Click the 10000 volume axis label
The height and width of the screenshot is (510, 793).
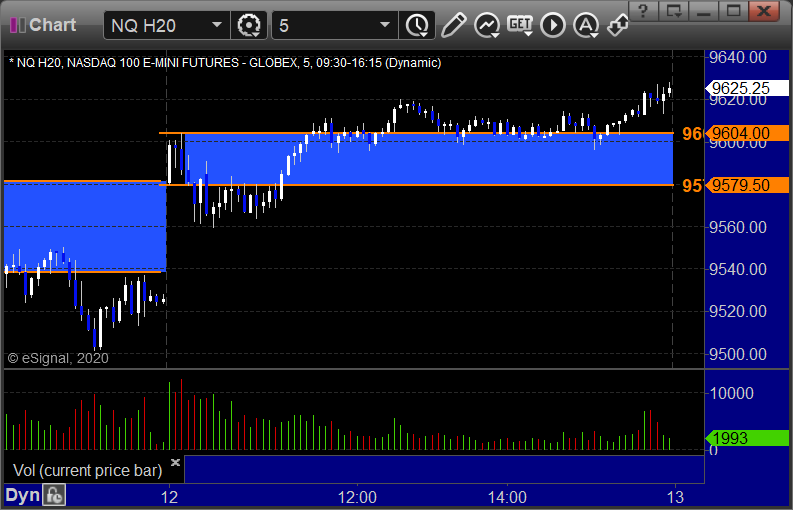pyautogui.click(x=732, y=393)
